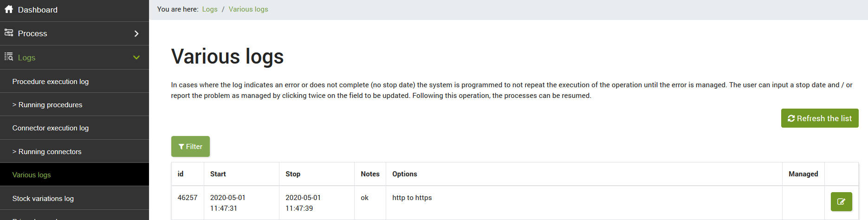Click the Logs breadcrumb link
Viewport: 868px width, 220px height.
(x=210, y=9)
